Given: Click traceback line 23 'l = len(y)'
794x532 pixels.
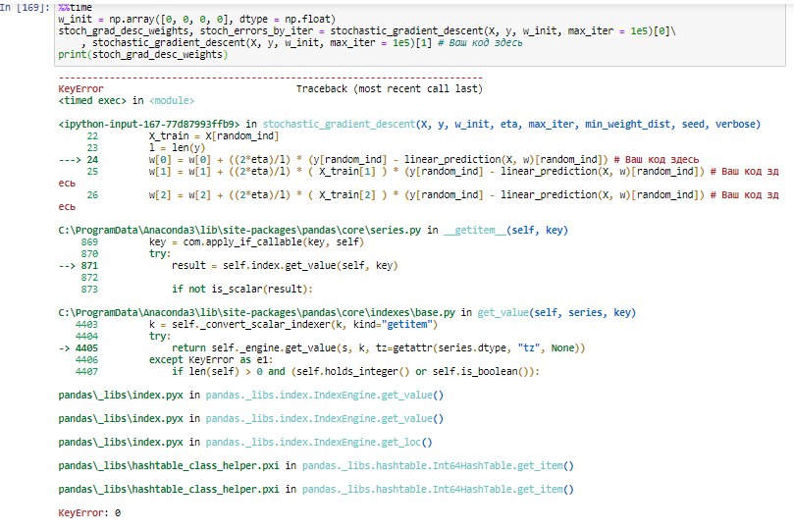Looking at the screenshot, I should [146, 148].
